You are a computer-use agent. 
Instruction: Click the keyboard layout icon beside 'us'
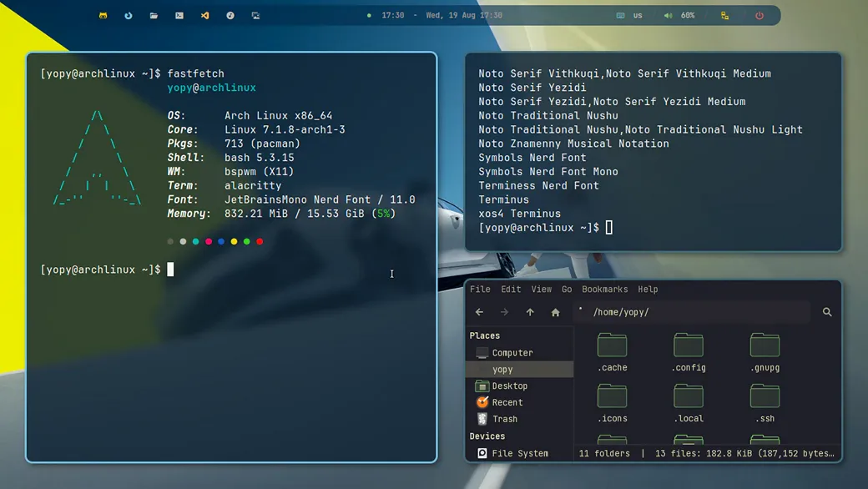tap(621, 16)
